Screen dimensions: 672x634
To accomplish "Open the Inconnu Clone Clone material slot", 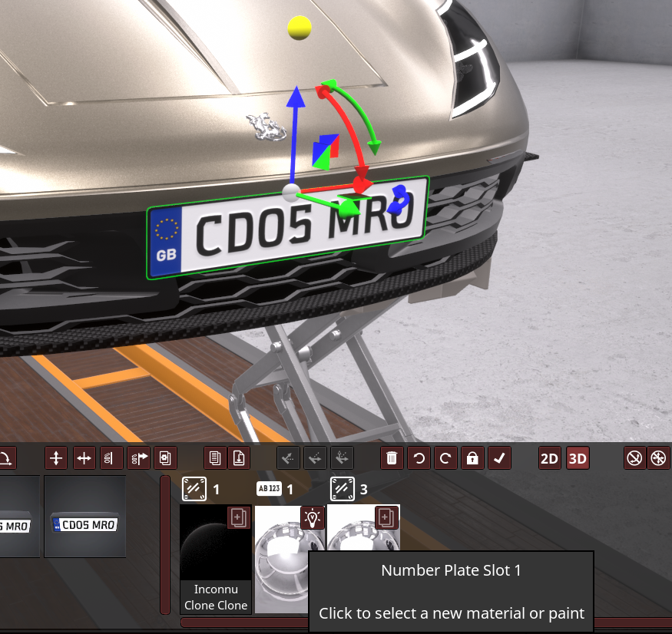I will click(x=216, y=559).
